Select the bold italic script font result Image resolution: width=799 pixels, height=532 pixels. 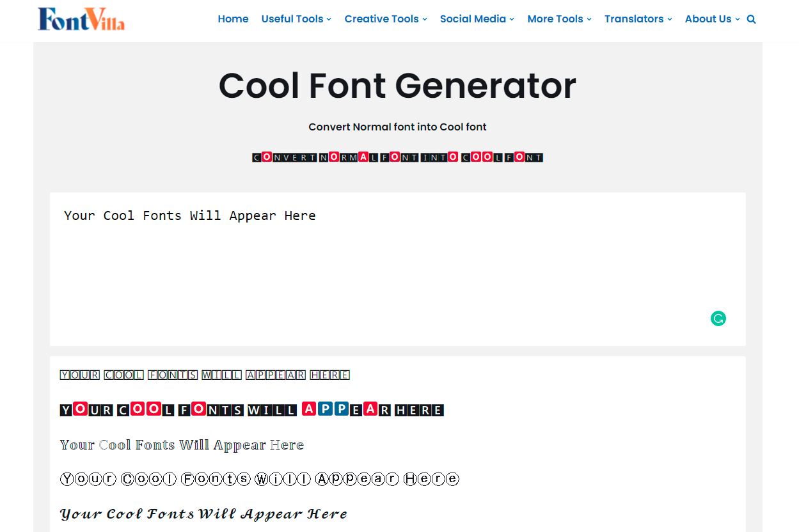pyautogui.click(x=203, y=514)
